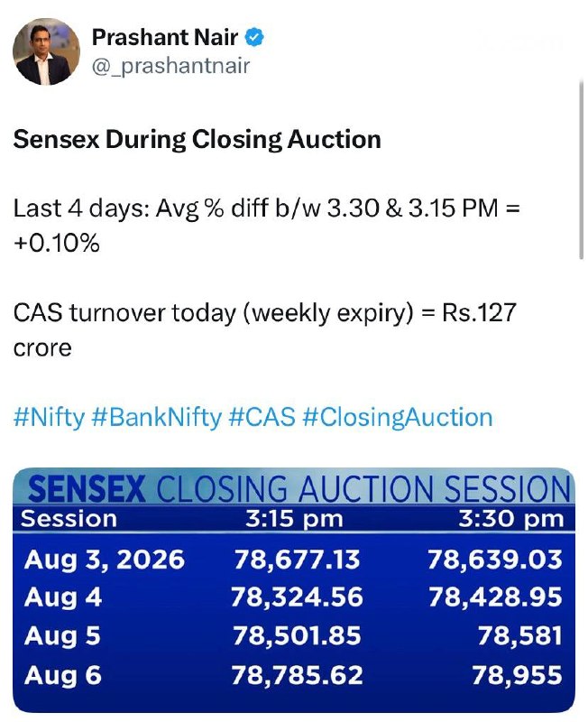Click the 3:30 pm column header
Screen dimensions: 588x722
click(x=511, y=519)
